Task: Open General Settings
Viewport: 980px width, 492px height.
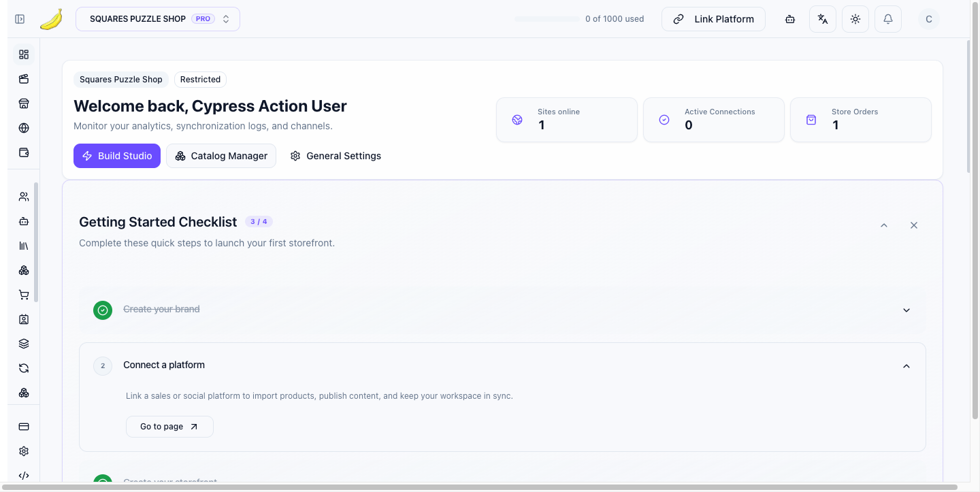Action: (x=335, y=156)
